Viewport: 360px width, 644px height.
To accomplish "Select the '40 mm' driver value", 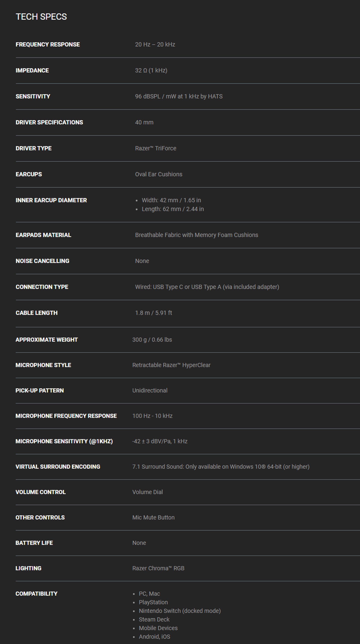I will [x=144, y=122].
